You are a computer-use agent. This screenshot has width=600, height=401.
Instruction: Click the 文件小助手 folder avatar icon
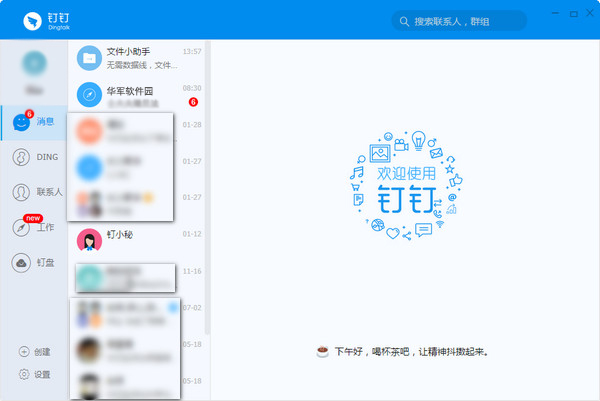[90, 58]
